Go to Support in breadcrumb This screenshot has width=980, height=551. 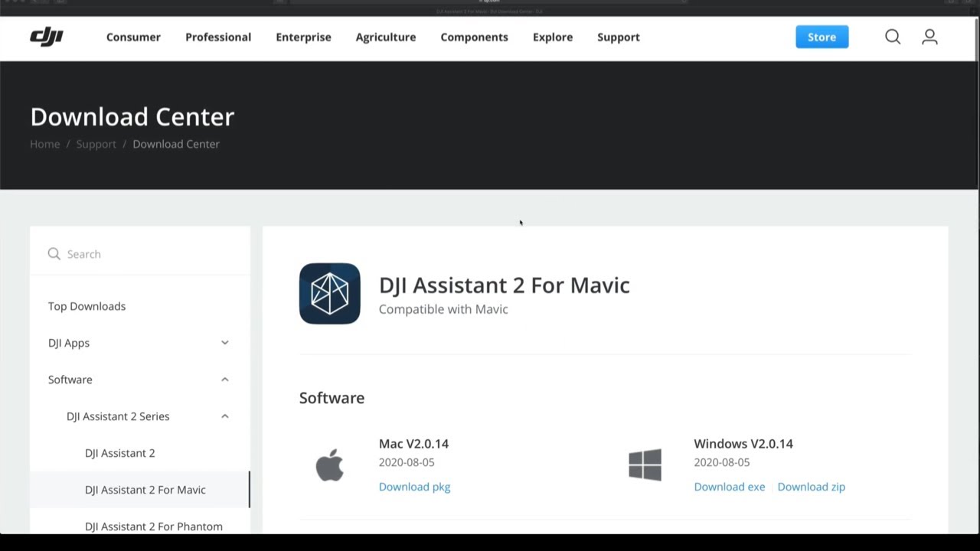coord(96,144)
